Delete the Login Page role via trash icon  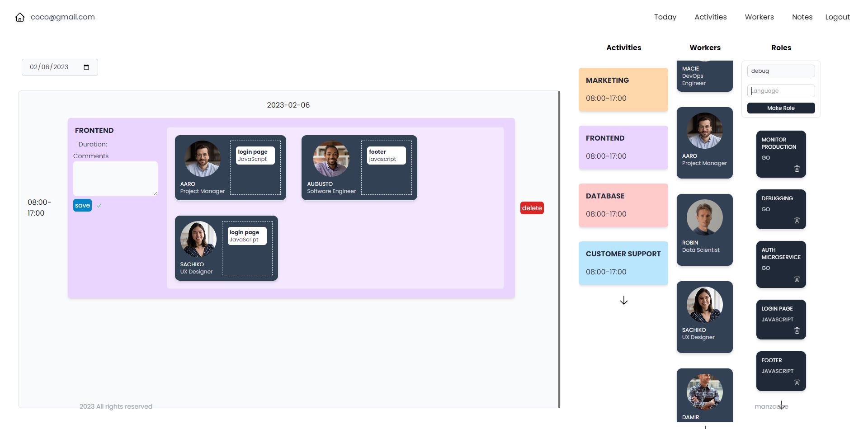(x=797, y=330)
